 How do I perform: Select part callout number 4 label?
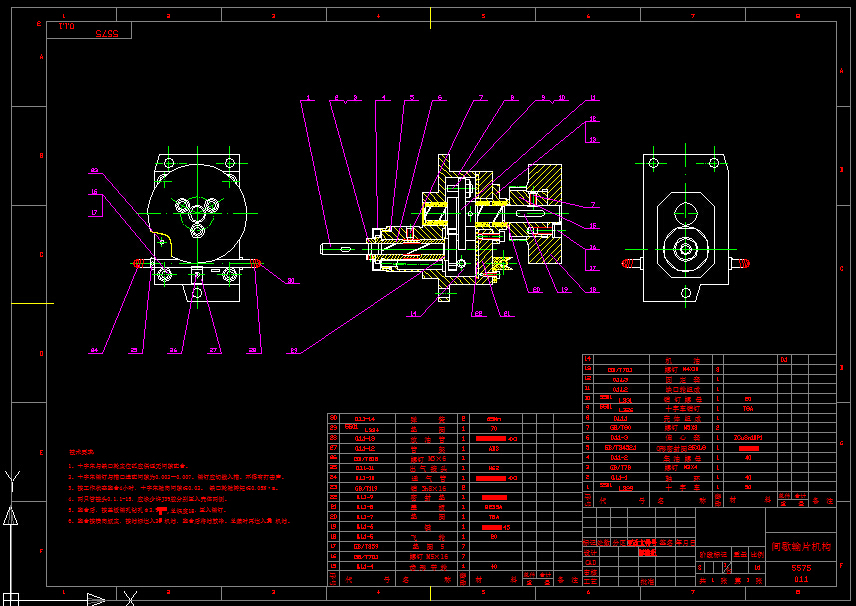pyautogui.click(x=384, y=98)
